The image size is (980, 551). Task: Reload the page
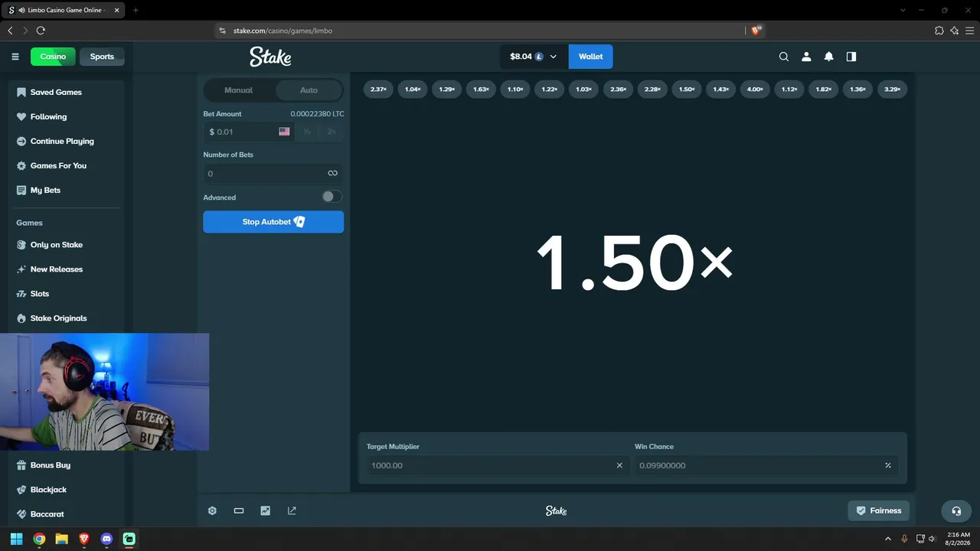pyautogui.click(x=41, y=31)
